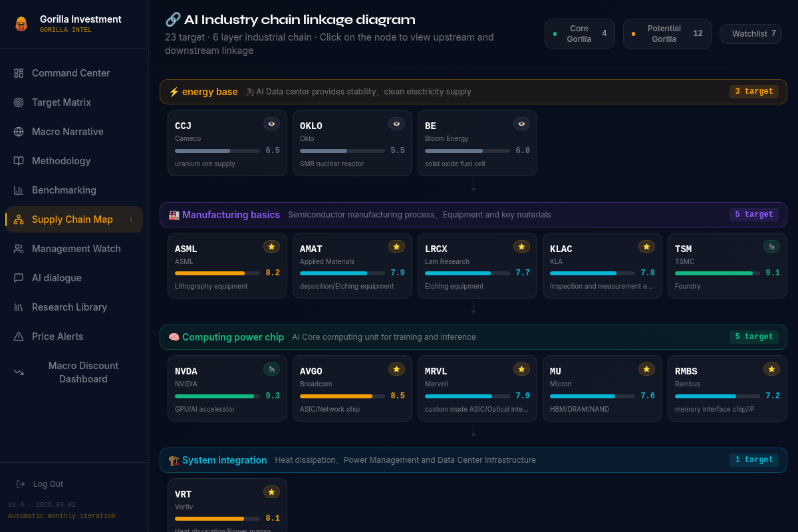This screenshot has width=798, height=532.
Task: Click the star badge on AMAT card
Action: pyautogui.click(x=396, y=247)
